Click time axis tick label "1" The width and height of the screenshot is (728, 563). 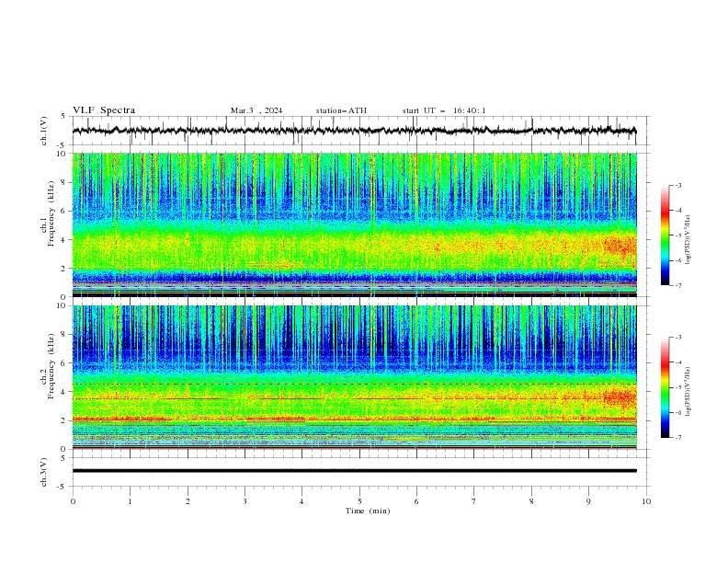point(130,501)
